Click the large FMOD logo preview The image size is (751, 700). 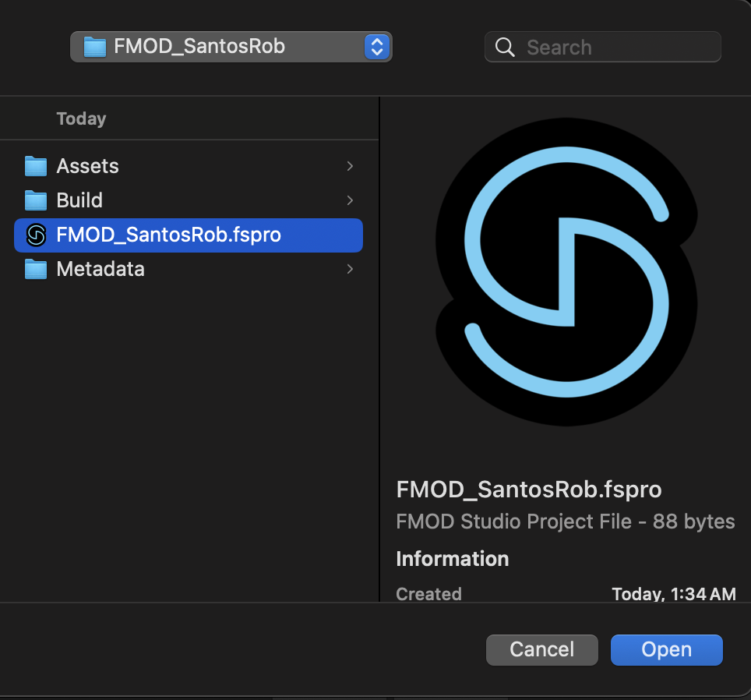[x=566, y=273]
